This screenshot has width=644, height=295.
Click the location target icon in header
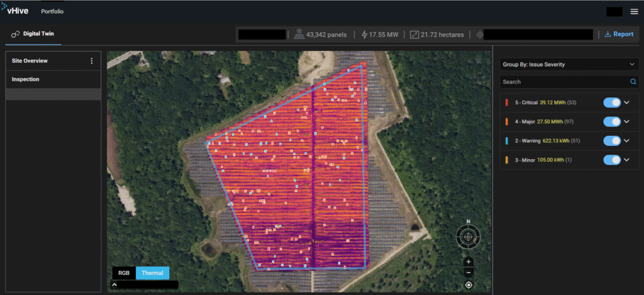[479, 35]
